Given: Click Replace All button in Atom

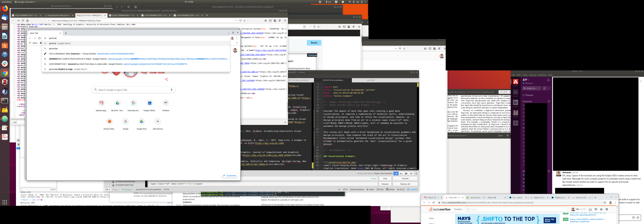Looking at the screenshot, I should tap(405, 184).
